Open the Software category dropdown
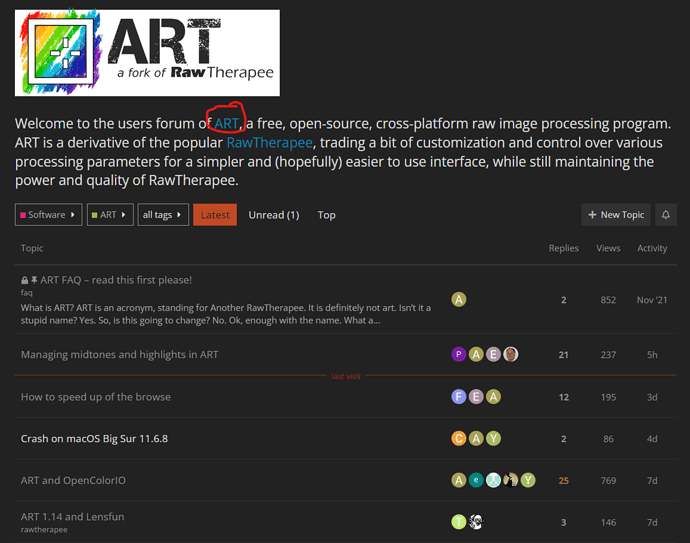Screen dimensions: 690x543 point(49,215)
